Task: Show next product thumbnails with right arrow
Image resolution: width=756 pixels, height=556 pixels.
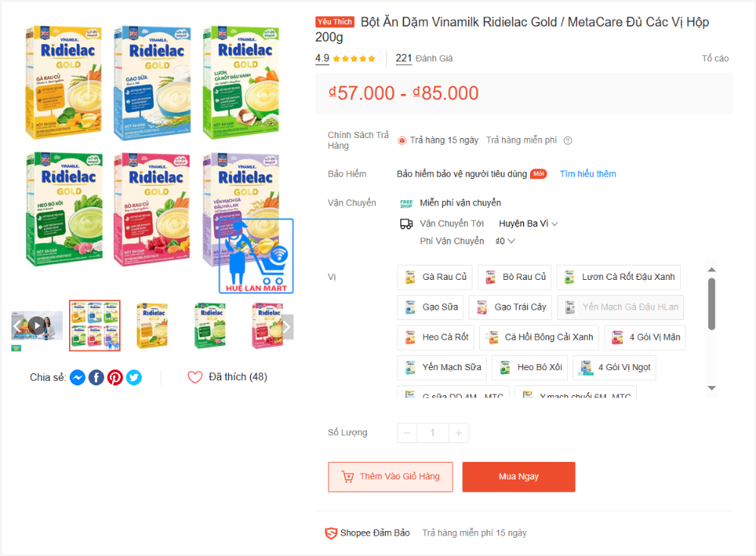Action: click(x=287, y=327)
